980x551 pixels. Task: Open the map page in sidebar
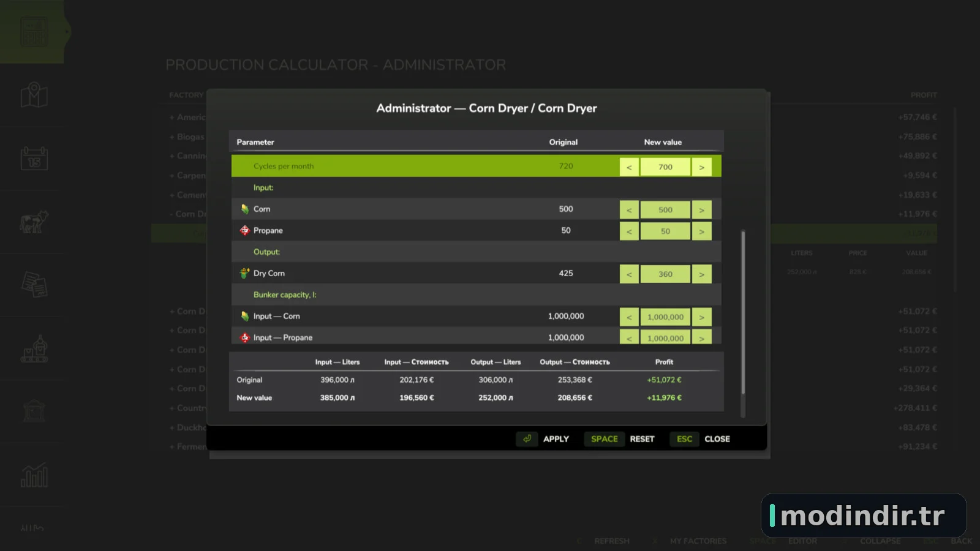pyautogui.click(x=34, y=95)
